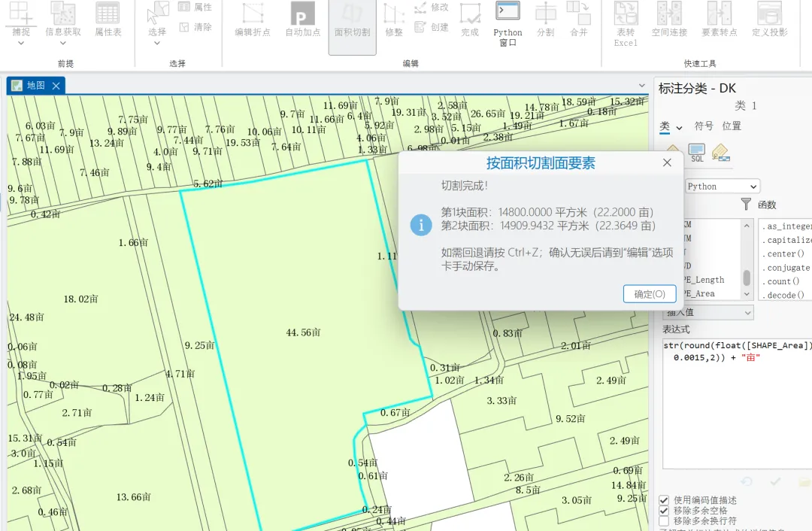The height and width of the screenshot is (531, 812).
Task: Click the 合并 merge button
Action: tap(578, 20)
